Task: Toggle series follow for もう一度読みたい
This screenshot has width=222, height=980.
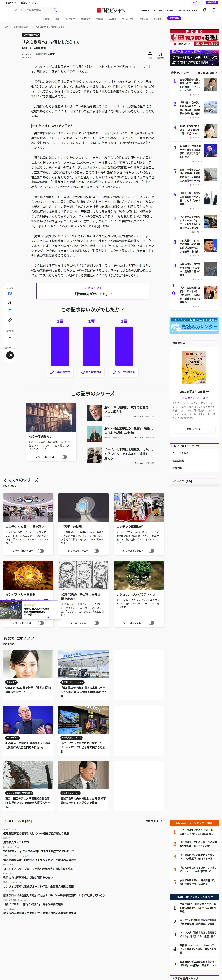Action: tap(63, 457)
